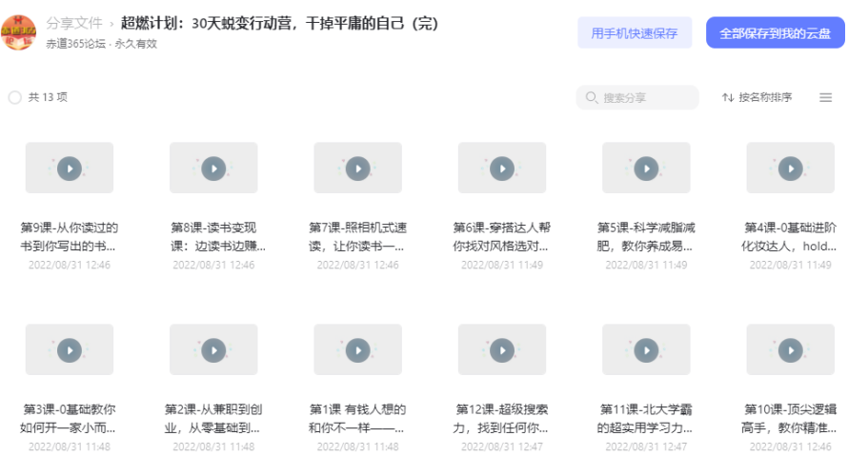The height and width of the screenshot is (476, 868).
Task: Click 全部保存到我的云盘 button
Action: [x=775, y=33]
